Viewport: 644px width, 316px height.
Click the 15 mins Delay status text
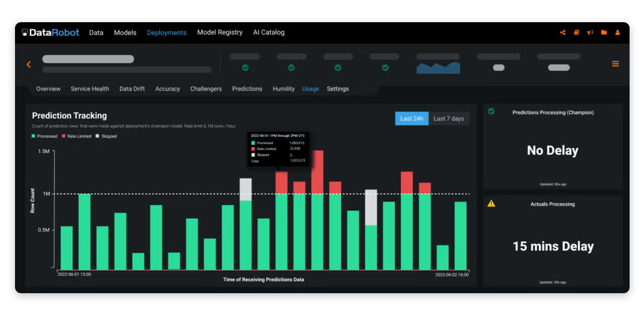(x=553, y=246)
